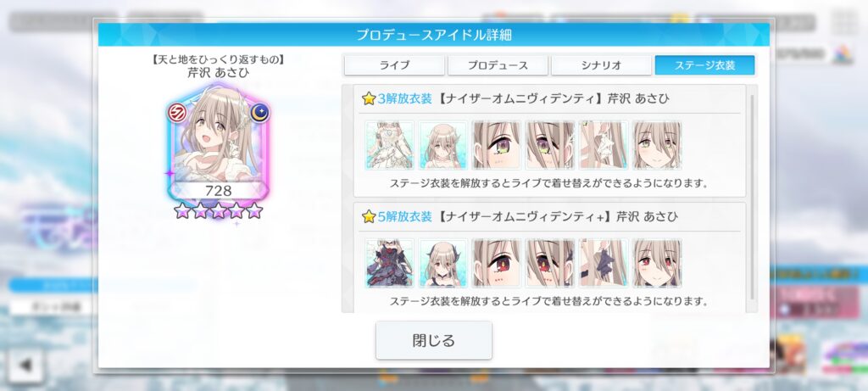
Task: Click the last smiling red-eyed face thumbnail
Action: [657, 263]
